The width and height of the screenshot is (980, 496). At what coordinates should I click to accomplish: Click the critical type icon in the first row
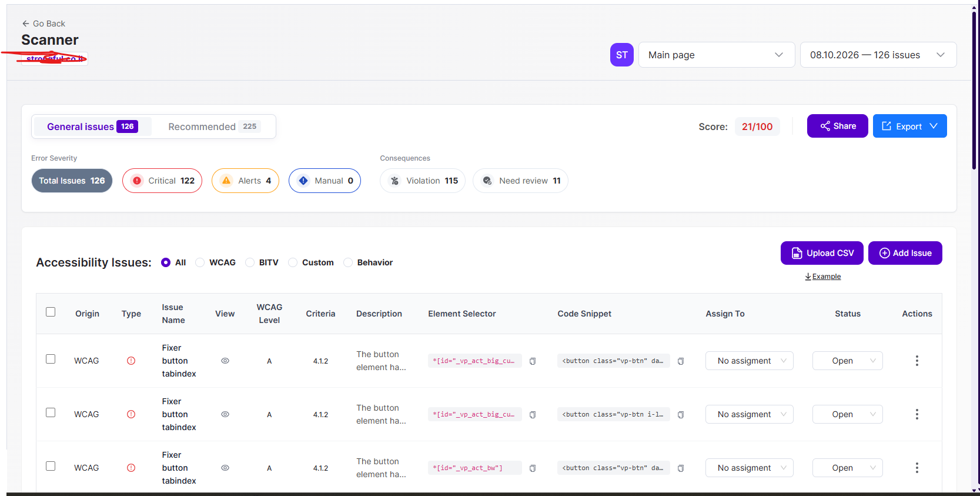click(x=131, y=361)
